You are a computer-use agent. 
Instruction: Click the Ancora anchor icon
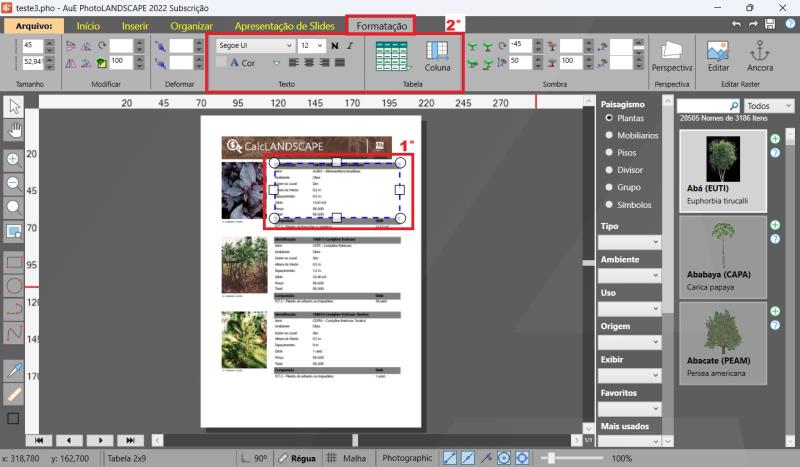pos(761,57)
